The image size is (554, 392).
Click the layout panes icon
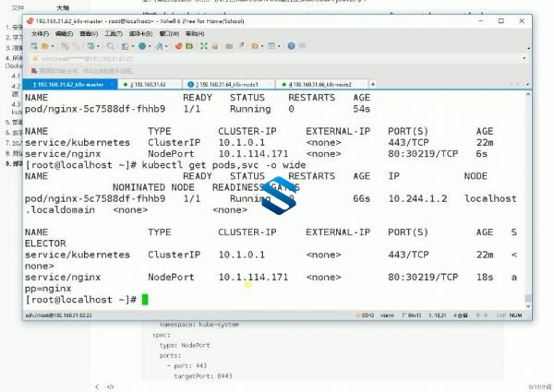click(x=271, y=46)
